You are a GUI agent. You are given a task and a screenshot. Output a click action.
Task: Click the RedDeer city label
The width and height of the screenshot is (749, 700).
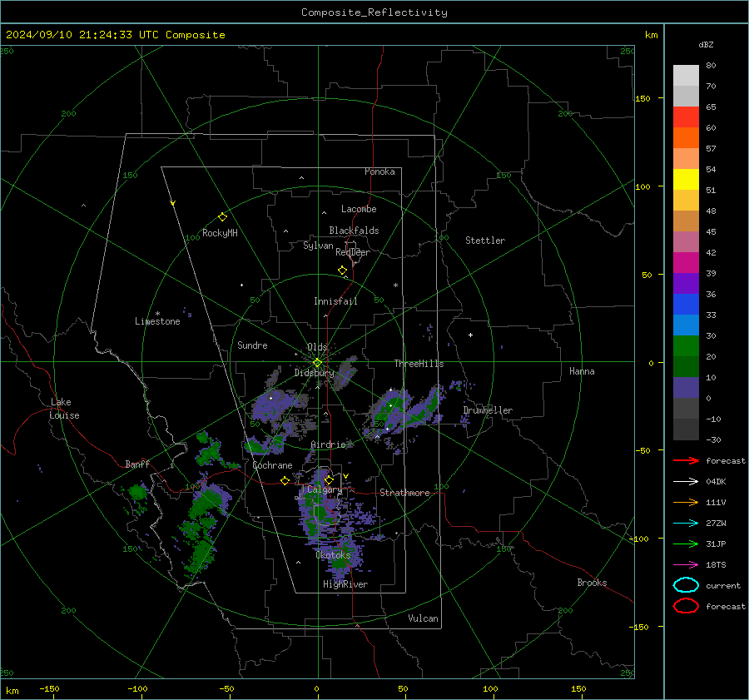point(353,252)
